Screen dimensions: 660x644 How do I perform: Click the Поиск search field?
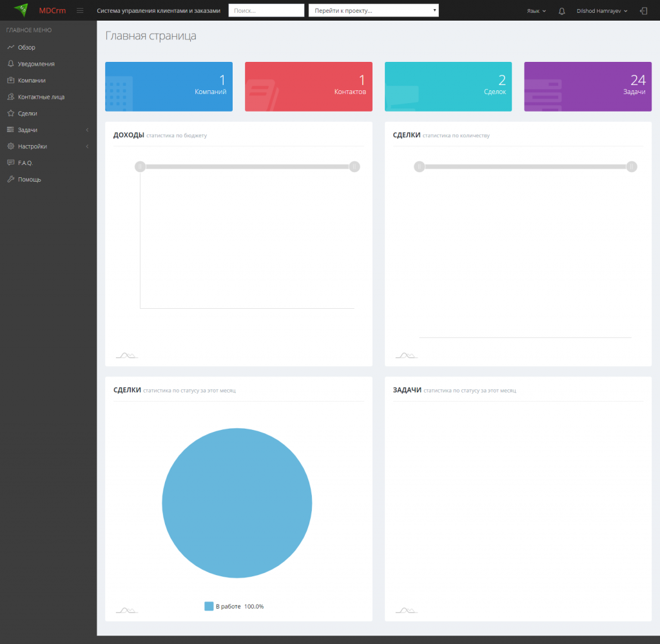tap(266, 10)
